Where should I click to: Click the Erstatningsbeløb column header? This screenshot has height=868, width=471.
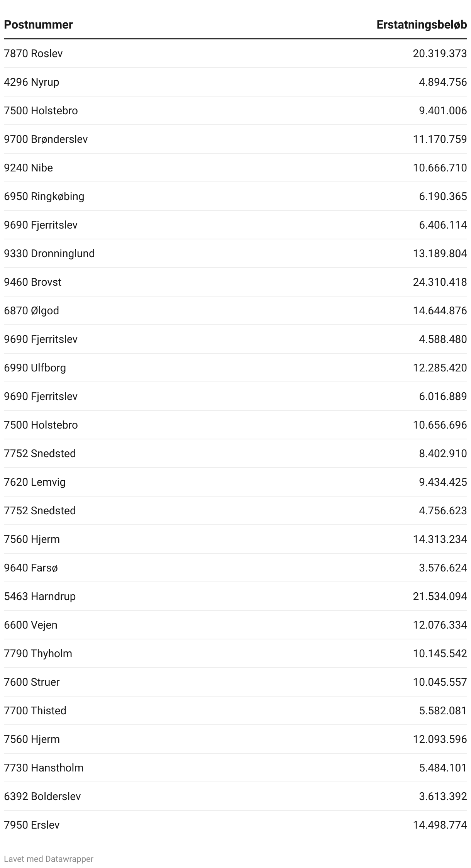(x=422, y=25)
